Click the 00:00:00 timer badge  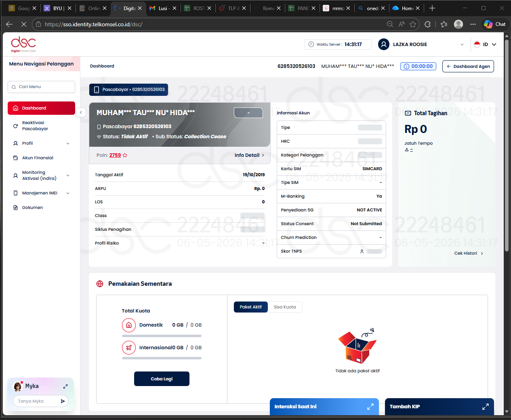418,66
